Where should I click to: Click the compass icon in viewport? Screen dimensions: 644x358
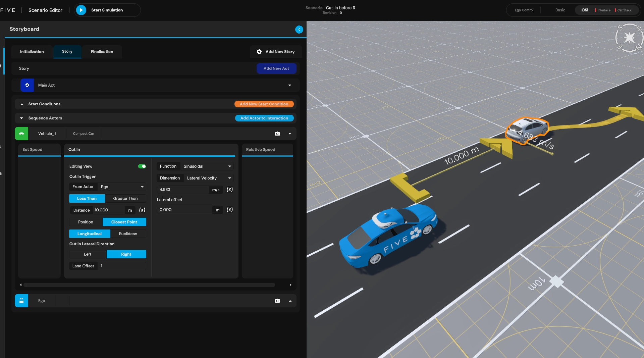629,38
